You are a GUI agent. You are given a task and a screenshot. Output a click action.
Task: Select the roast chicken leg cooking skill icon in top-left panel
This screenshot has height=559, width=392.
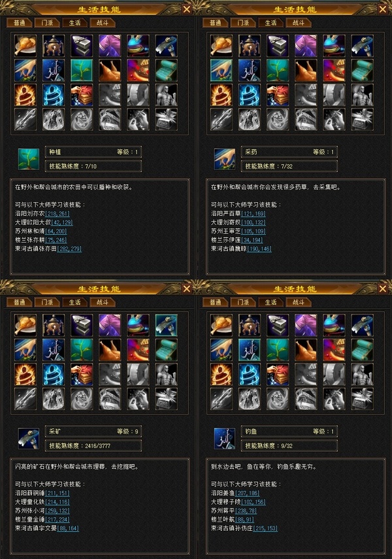25,46
